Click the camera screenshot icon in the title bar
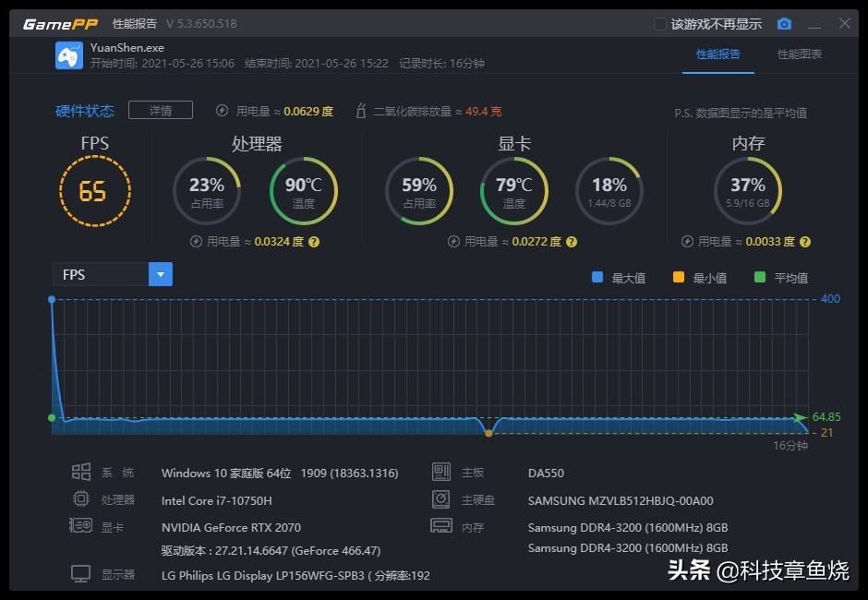 point(784,23)
